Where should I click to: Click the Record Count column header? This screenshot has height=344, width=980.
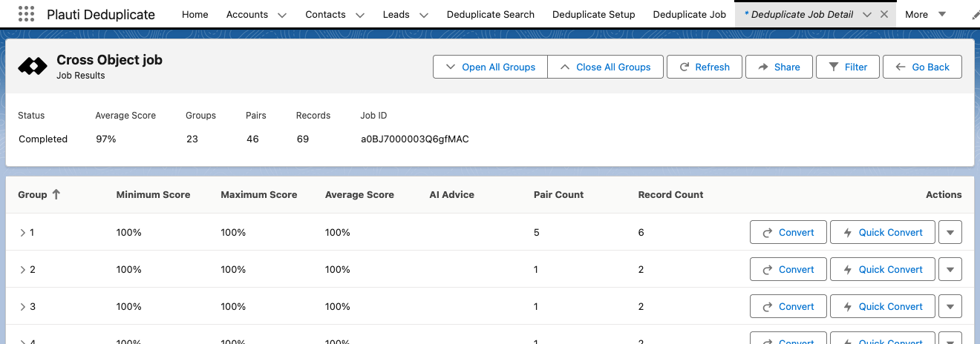pos(670,194)
